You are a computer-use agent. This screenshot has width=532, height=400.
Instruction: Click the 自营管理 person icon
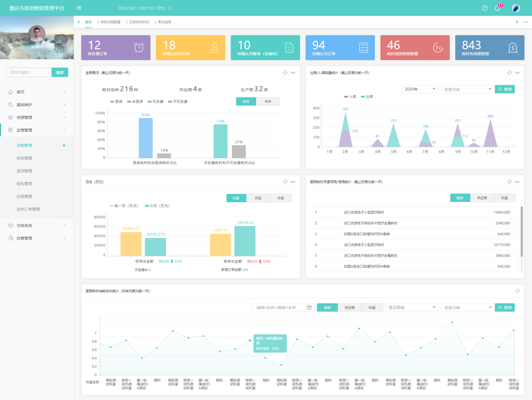click(11, 238)
